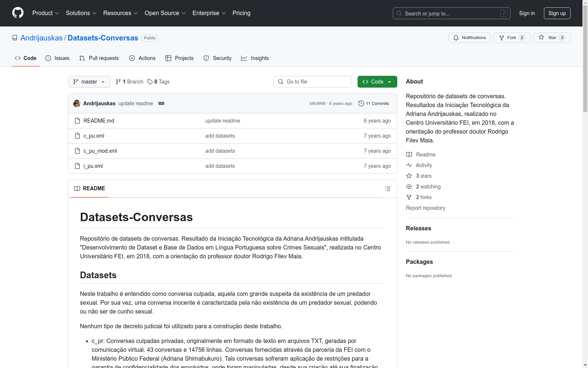Image resolution: width=588 pixels, height=368 pixels.
Task: Switch to the Security tab
Action: [x=218, y=58]
